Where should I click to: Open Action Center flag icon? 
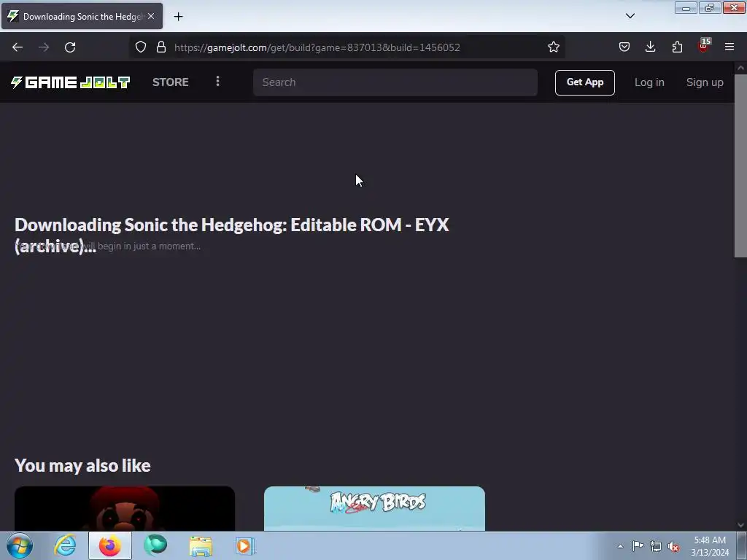pyautogui.click(x=638, y=545)
